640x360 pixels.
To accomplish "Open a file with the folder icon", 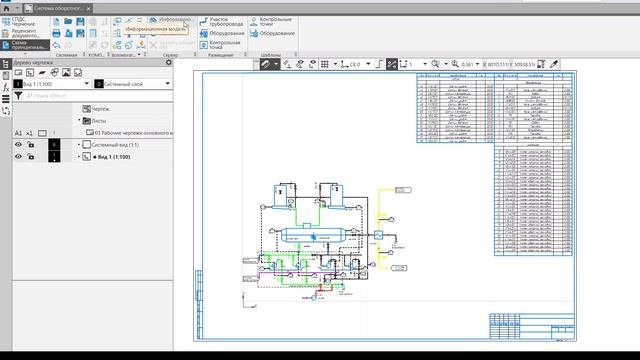I will pos(68,22).
